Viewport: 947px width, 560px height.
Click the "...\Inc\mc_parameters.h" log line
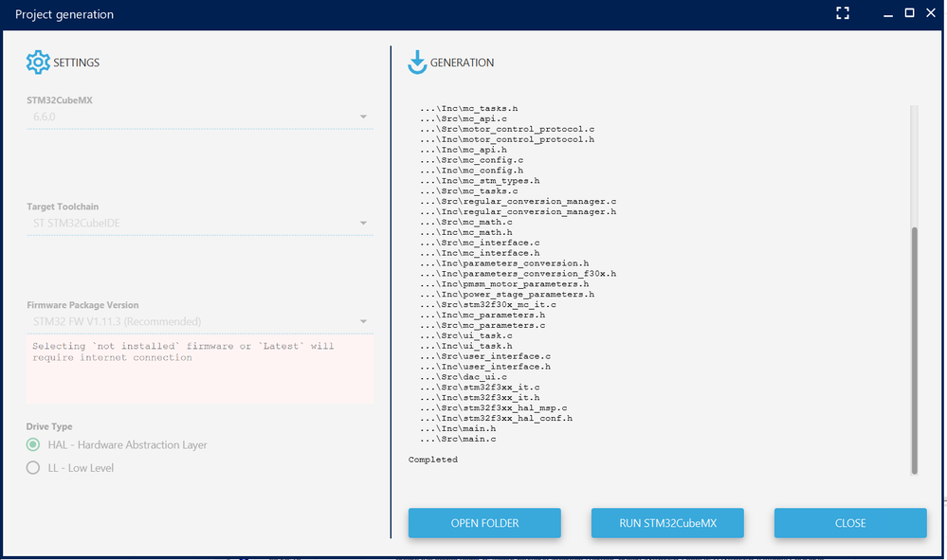pyautogui.click(x=483, y=315)
